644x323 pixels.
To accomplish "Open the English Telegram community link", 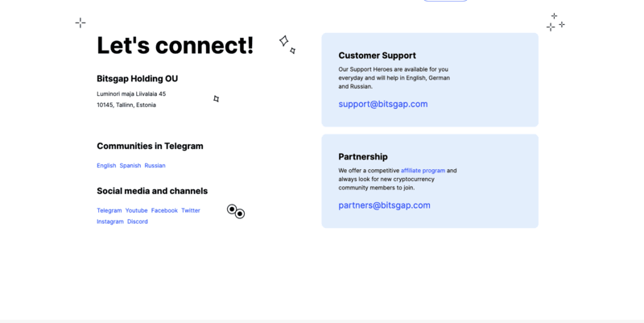I will click(x=106, y=166).
